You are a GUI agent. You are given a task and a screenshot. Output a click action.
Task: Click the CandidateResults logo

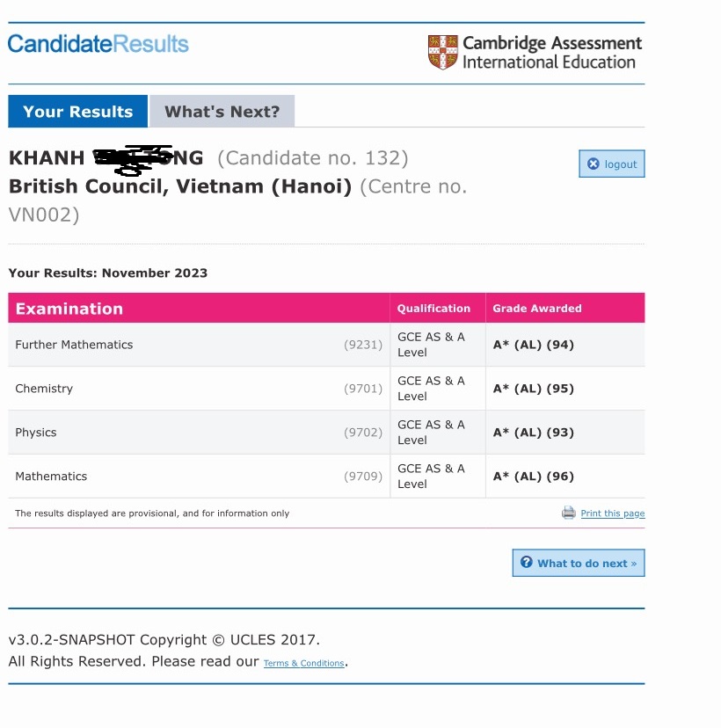click(x=98, y=44)
